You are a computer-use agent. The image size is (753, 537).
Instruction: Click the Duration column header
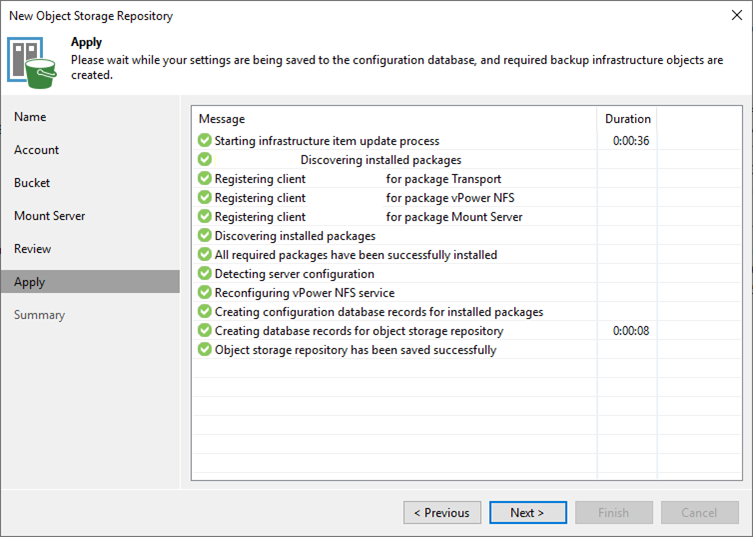pyautogui.click(x=627, y=119)
